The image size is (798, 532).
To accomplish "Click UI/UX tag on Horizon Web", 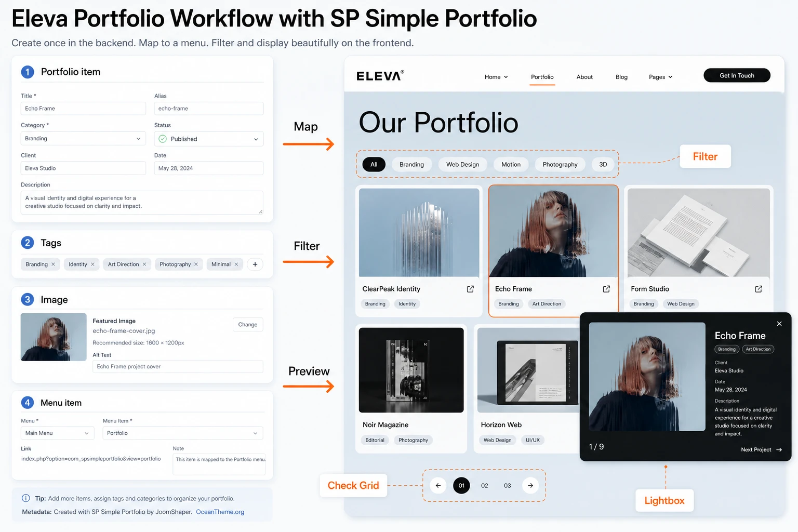I will tap(533, 440).
